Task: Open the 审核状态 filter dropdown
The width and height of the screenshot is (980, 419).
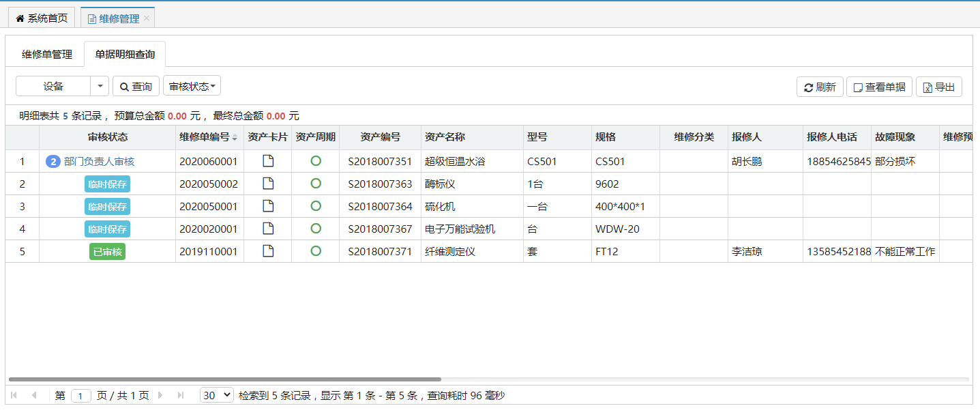Action: coord(192,86)
